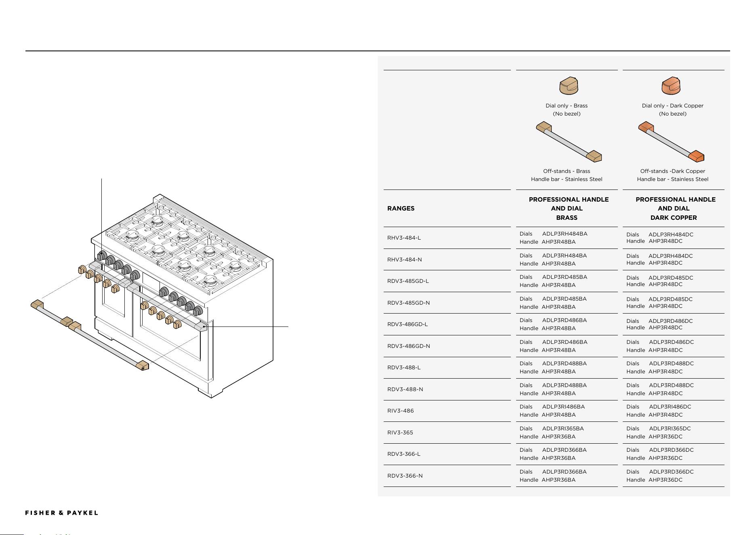Click the dark copper dial illustration
The image size is (756, 535).
point(671,86)
